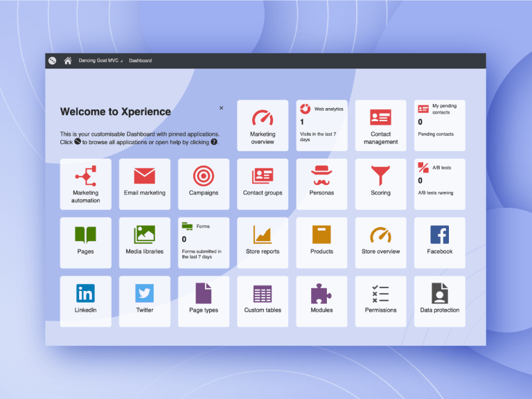The width and height of the screenshot is (532, 399).
Task: Open the Permissions application
Action: (x=381, y=301)
